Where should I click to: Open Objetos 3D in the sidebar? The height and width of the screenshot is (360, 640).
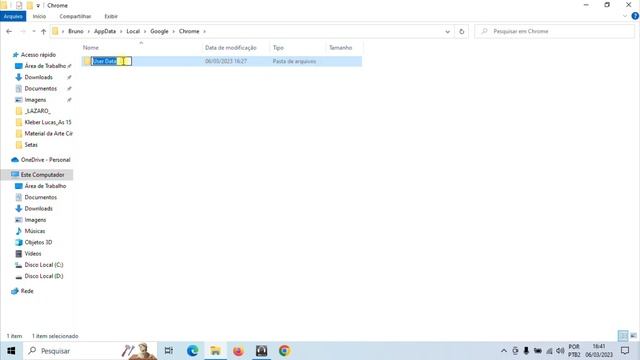pos(38,242)
